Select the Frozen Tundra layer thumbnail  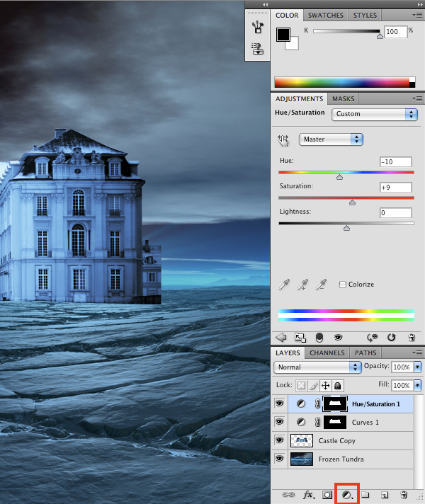click(x=302, y=459)
